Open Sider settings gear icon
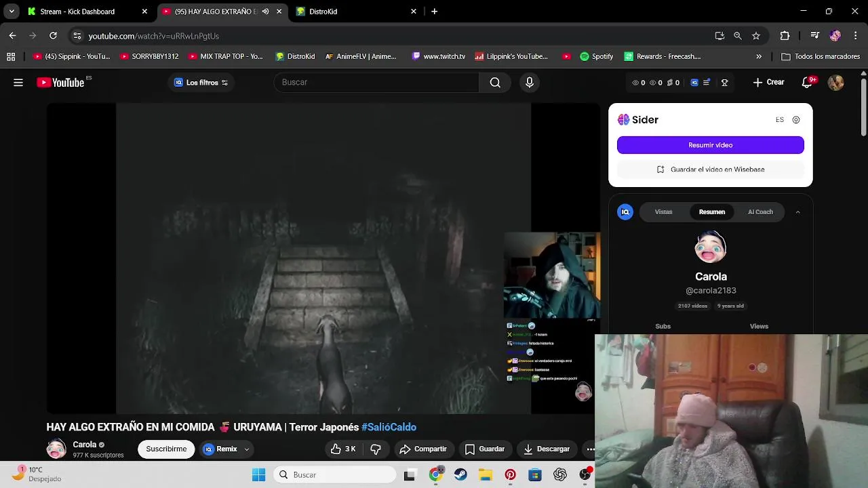This screenshot has width=868, height=488. [796, 120]
